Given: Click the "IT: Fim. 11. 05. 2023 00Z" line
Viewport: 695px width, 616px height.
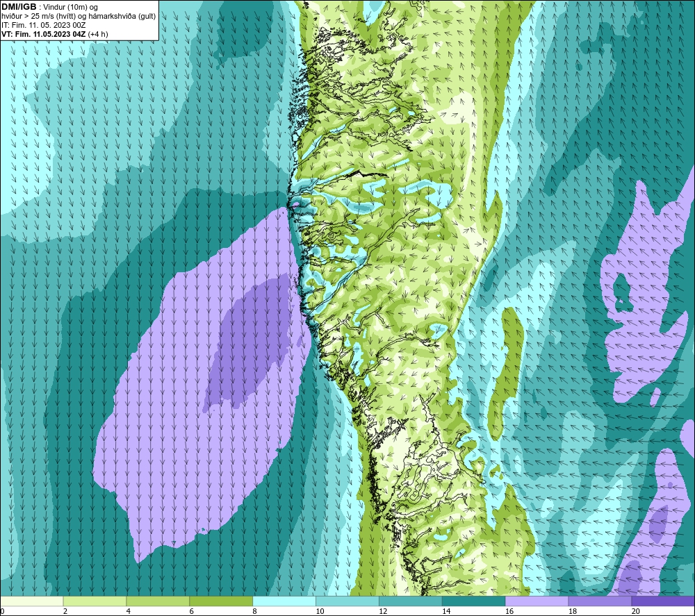Looking at the screenshot, I should (x=43, y=25).
